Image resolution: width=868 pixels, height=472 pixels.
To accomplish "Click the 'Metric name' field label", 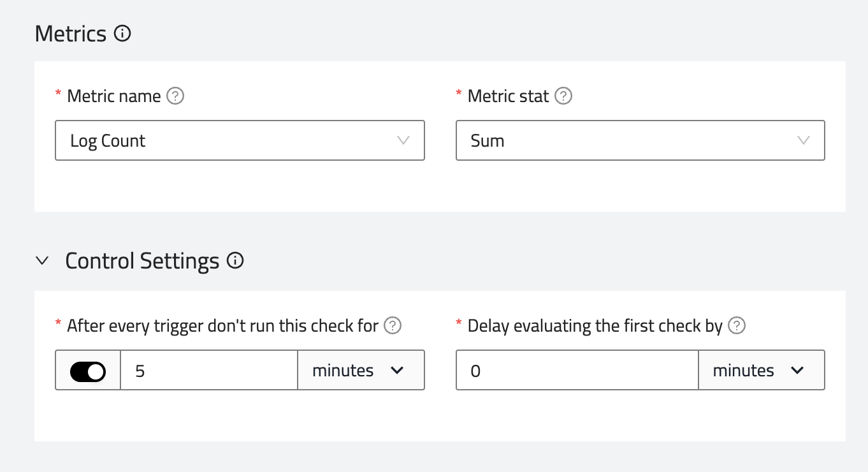I will point(113,96).
